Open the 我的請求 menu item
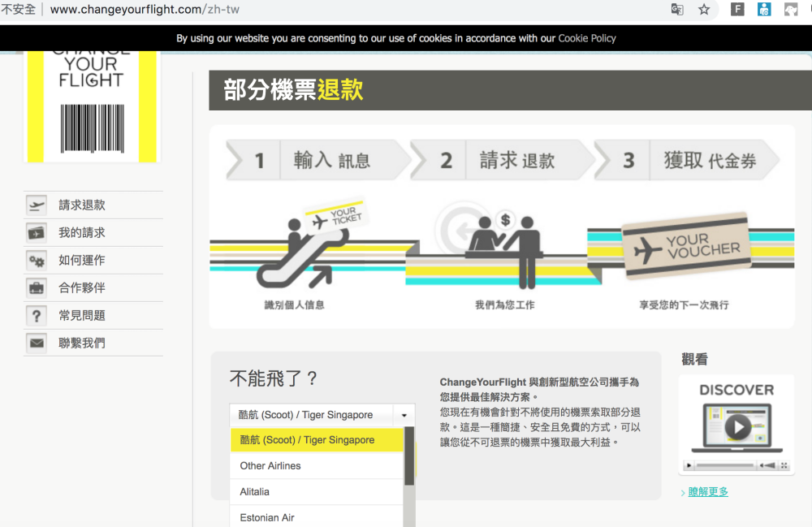The height and width of the screenshot is (527, 812). pos(82,233)
